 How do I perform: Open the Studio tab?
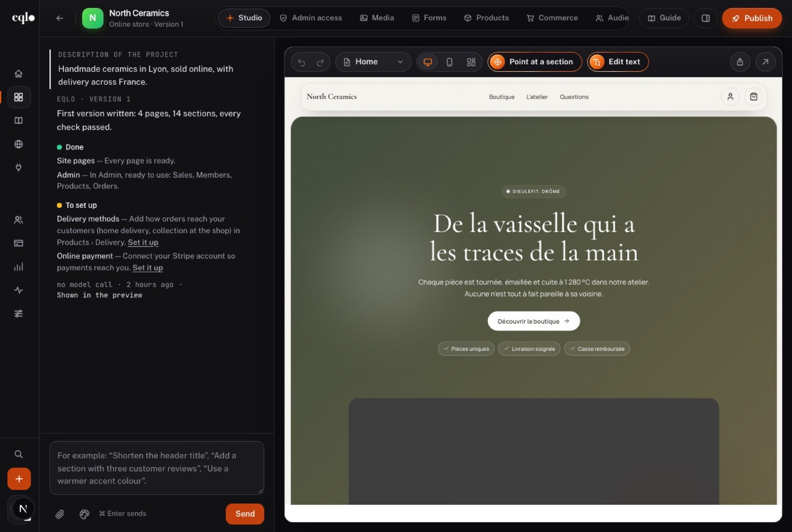click(244, 18)
